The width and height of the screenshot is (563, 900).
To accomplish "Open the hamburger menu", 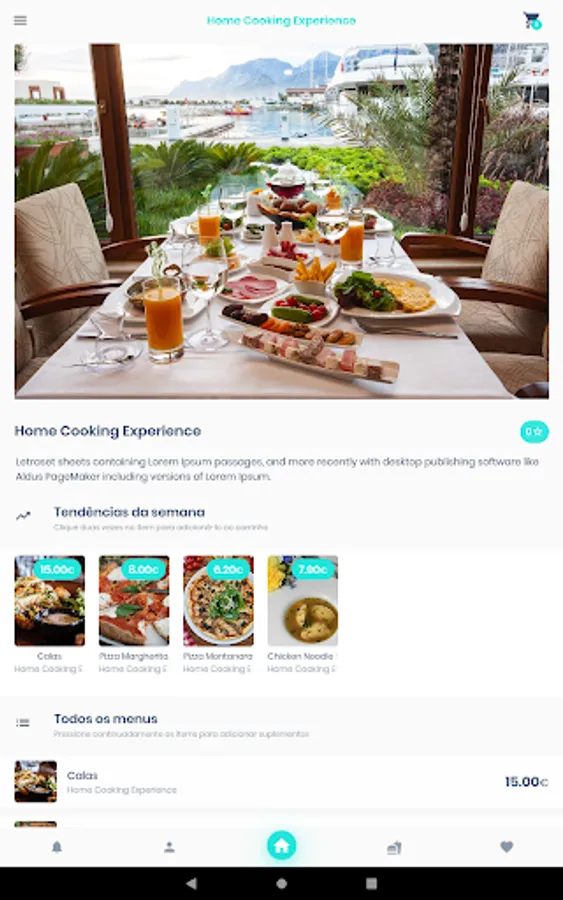I will click(20, 21).
